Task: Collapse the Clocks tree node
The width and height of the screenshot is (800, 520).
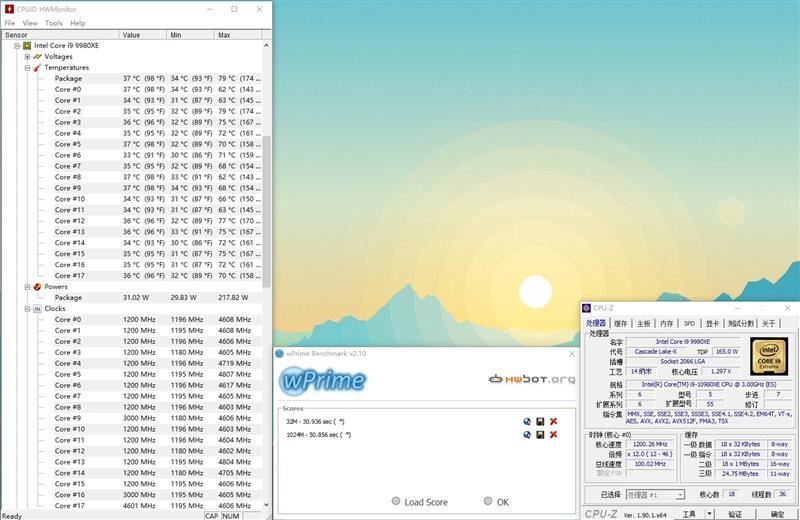Action: 28,309
